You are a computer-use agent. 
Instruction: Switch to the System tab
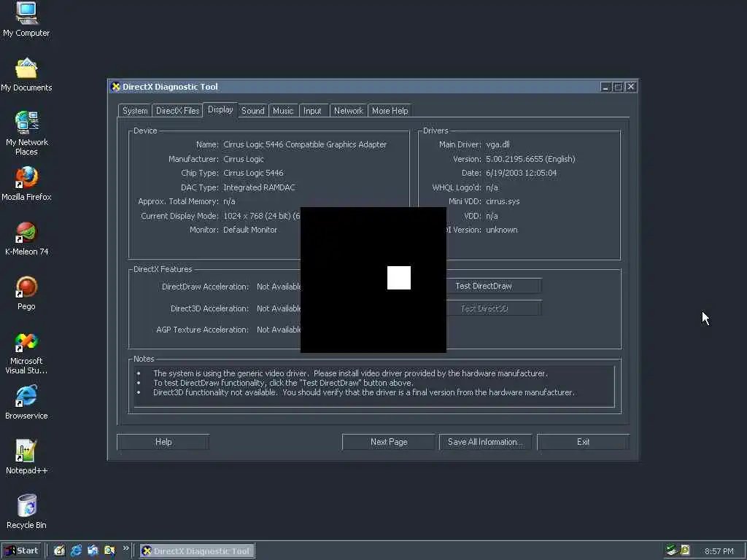135,111
